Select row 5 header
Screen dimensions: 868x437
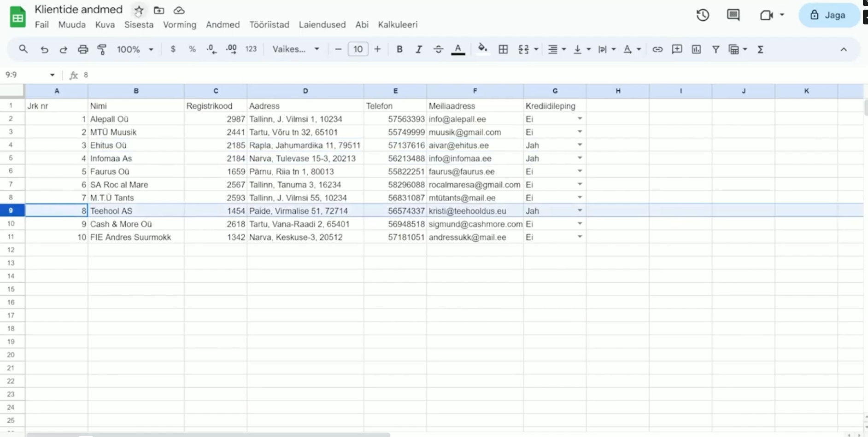[x=11, y=158]
